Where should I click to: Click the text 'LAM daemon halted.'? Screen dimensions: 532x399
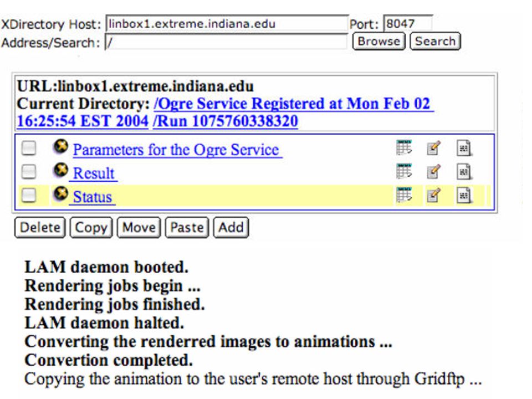(104, 323)
